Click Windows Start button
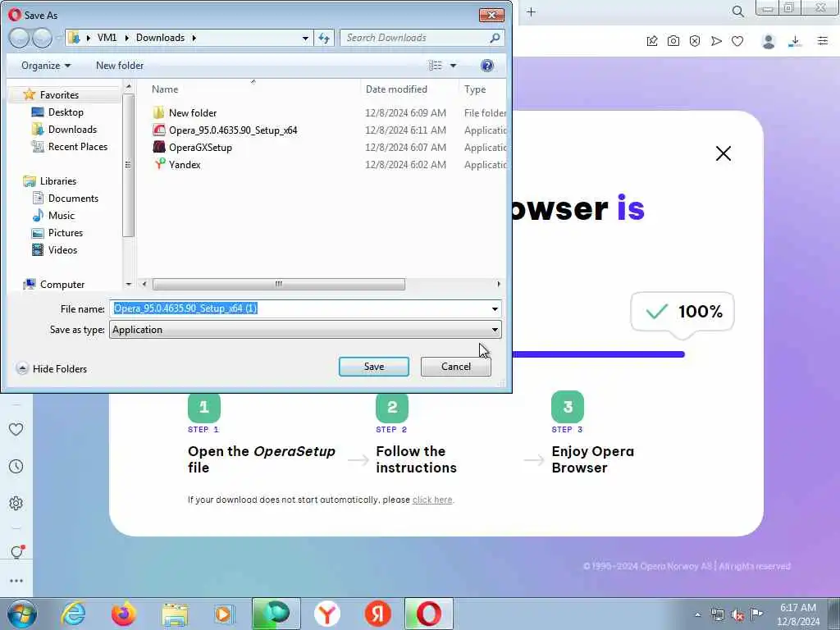The height and width of the screenshot is (630, 840). [x=22, y=614]
